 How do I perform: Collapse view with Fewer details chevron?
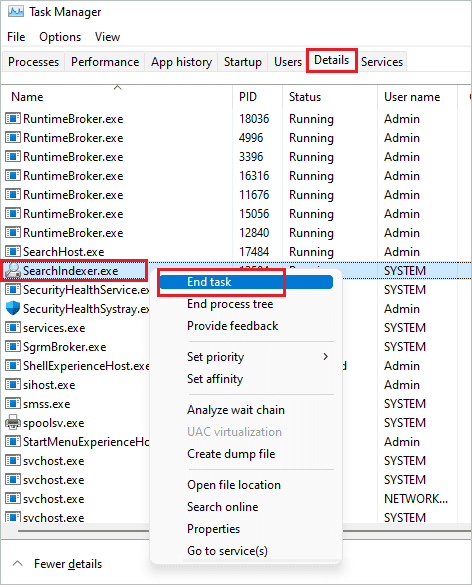pyautogui.click(x=17, y=563)
